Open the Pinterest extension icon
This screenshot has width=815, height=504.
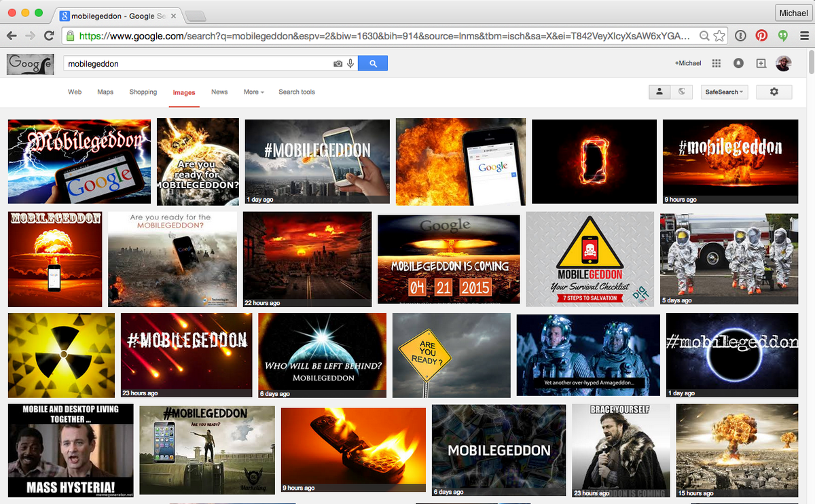coord(762,36)
